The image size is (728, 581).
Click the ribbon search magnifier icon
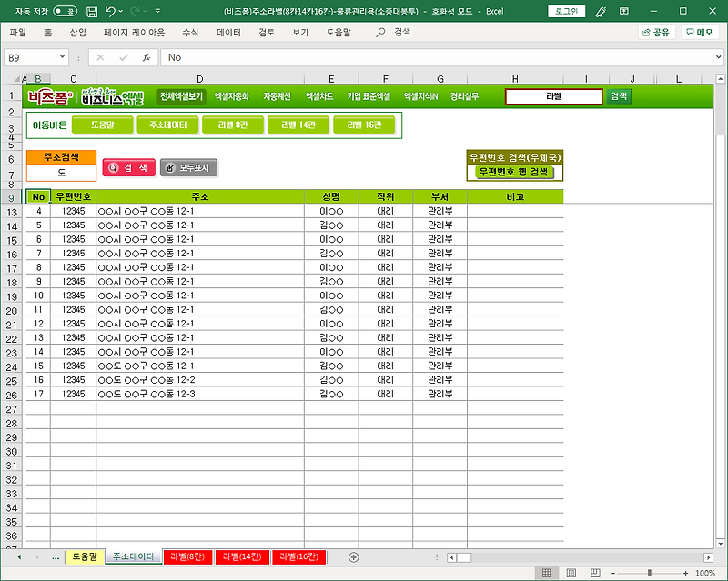click(380, 32)
